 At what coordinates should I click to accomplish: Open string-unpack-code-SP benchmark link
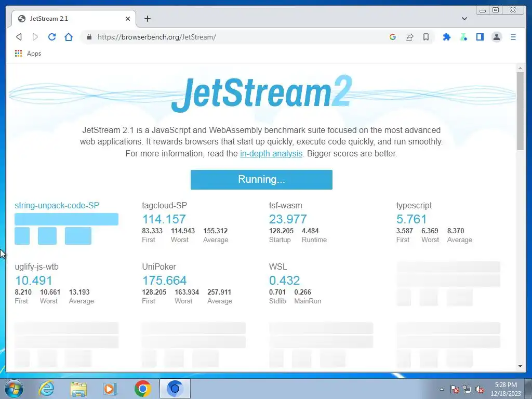[57, 205]
